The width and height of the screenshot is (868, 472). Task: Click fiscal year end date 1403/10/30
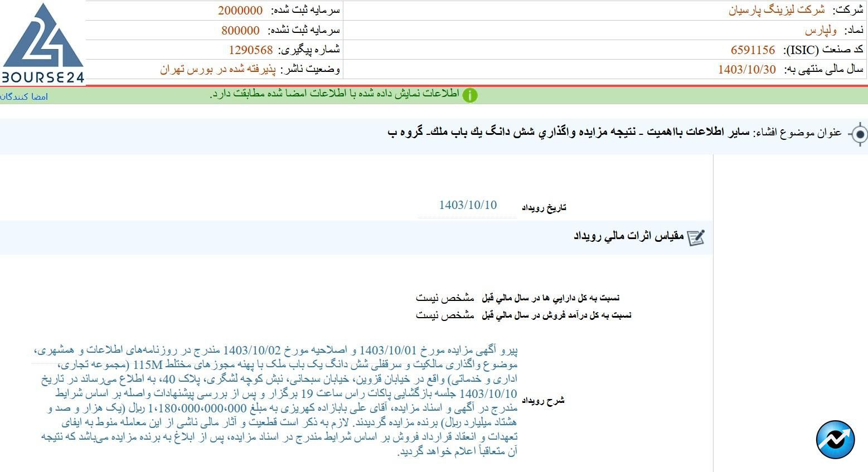746,70
